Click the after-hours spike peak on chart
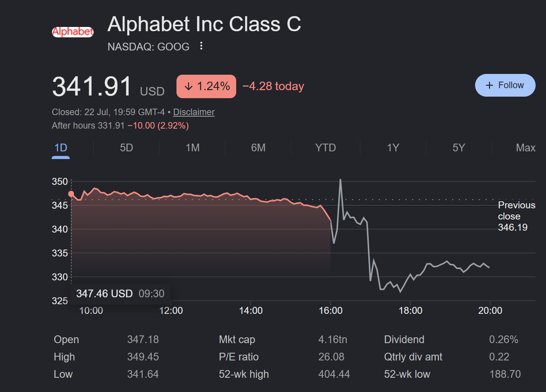The image size is (546, 392). tap(340, 180)
